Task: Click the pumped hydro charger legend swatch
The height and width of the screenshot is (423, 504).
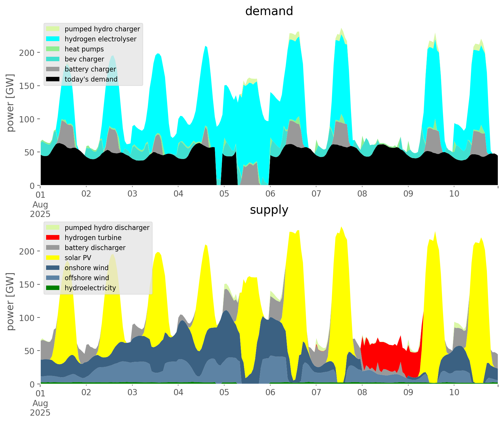Action: coord(53,29)
